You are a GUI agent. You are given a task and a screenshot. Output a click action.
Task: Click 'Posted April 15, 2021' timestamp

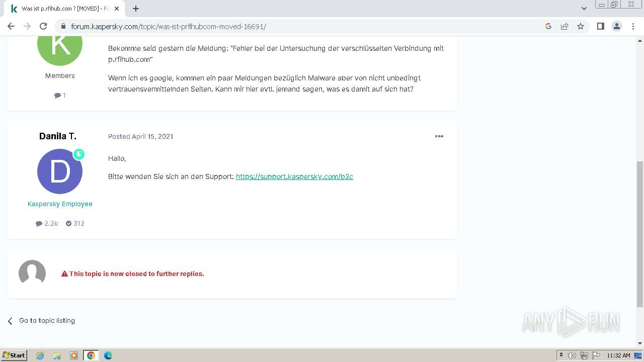click(140, 136)
